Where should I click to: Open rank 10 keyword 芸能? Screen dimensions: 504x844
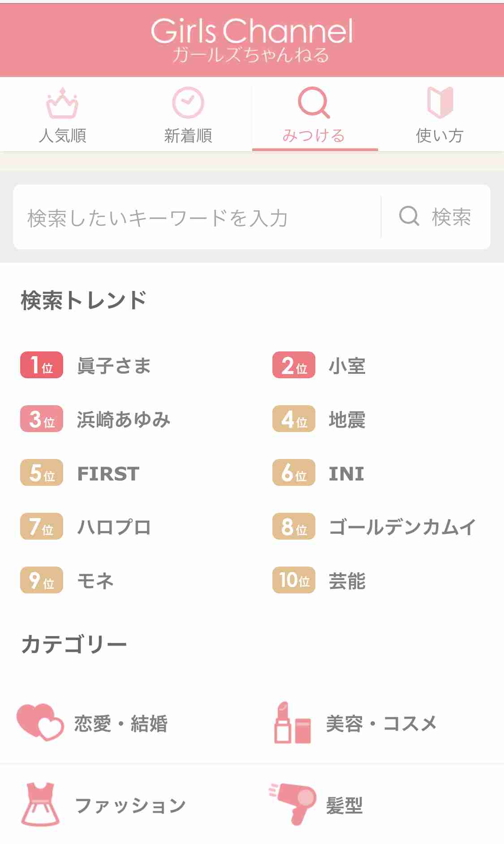[x=347, y=580]
